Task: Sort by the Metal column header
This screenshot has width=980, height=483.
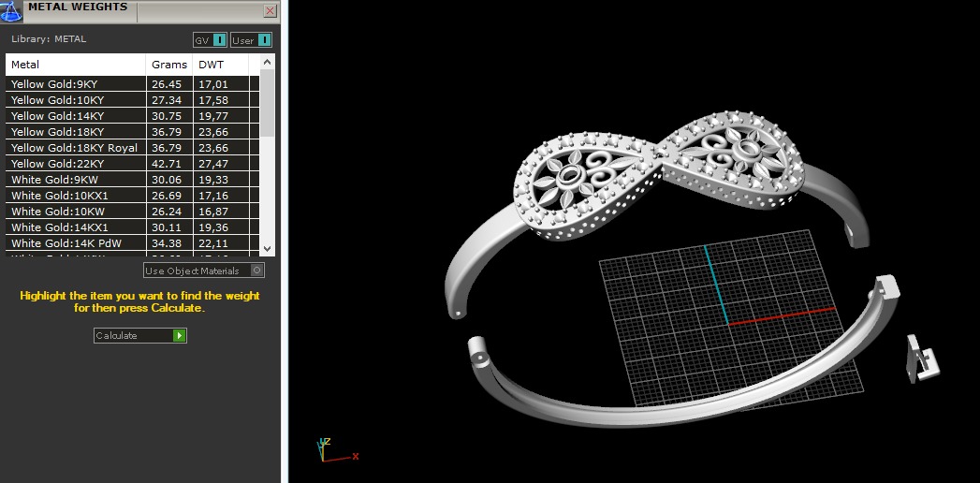Action: coord(76,65)
